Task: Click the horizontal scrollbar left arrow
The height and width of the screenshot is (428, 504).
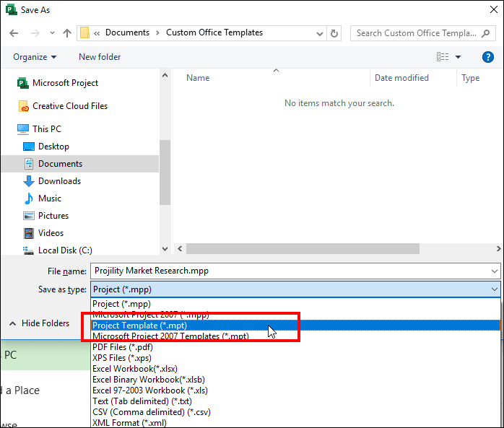Action: point(180,249)
